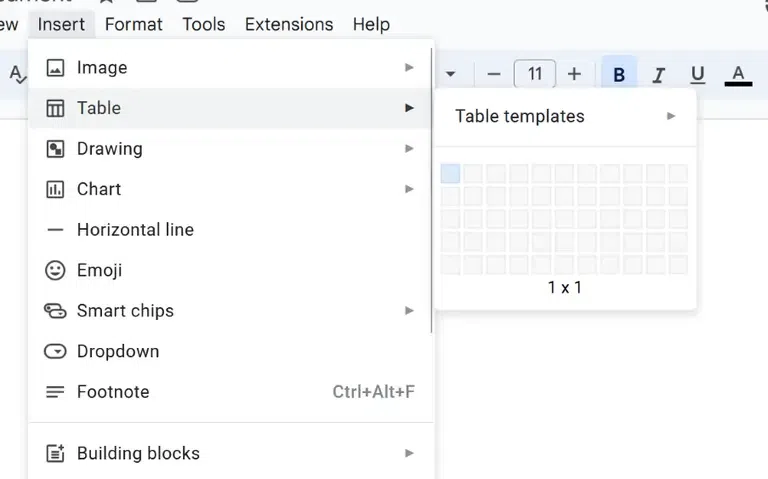Click the Dropdown menu entry icon
Viewport: 768px width, 479px height.
(56, 352)
